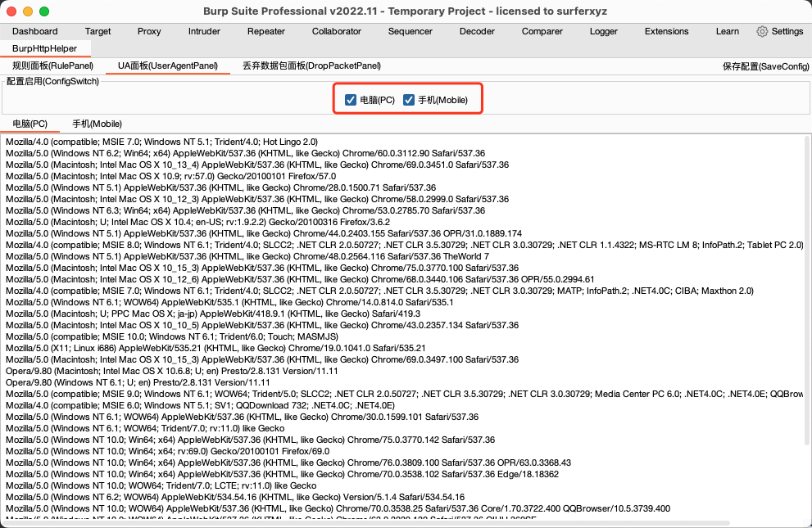This screenshot has width=812, height=528.
Task: Click the Opera/9.80 Macintosh user agent line
Action: (172, 371)
